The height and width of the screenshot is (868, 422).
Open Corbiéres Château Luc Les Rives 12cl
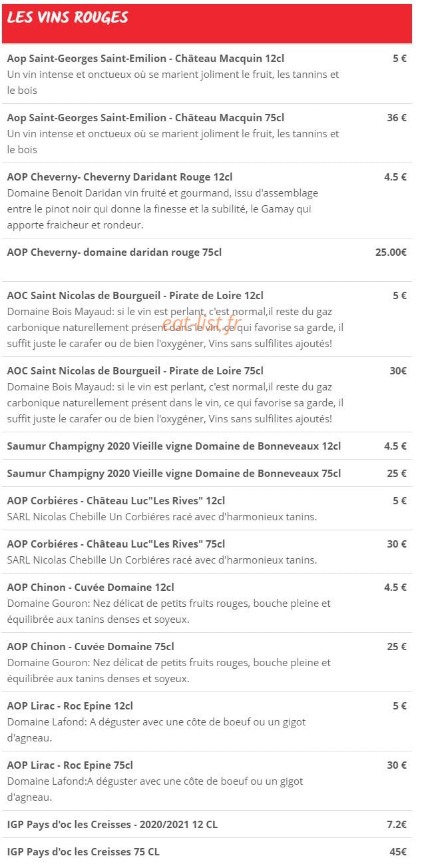(207, 508)
